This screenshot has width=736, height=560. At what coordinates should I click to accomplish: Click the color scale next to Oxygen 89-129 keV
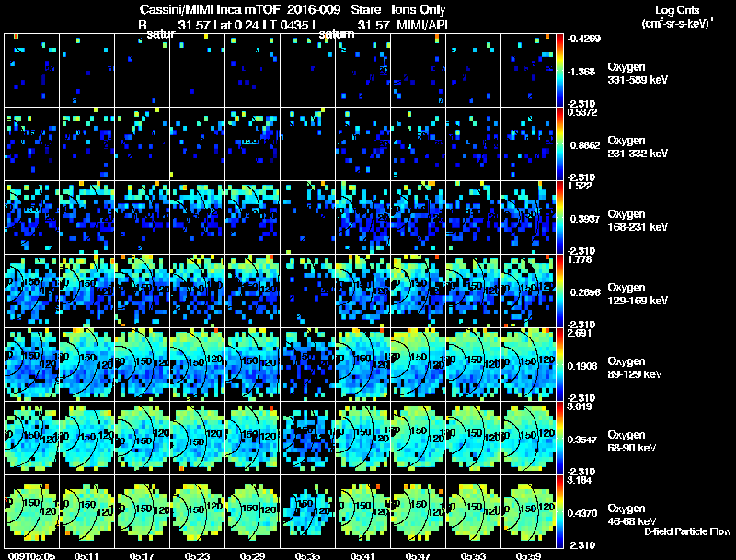[559, 364]
